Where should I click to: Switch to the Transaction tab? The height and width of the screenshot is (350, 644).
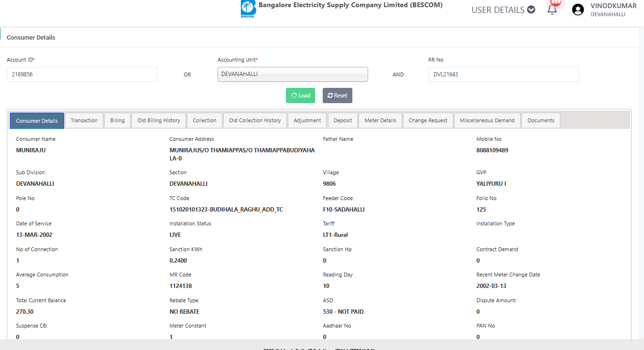(84, 121)
